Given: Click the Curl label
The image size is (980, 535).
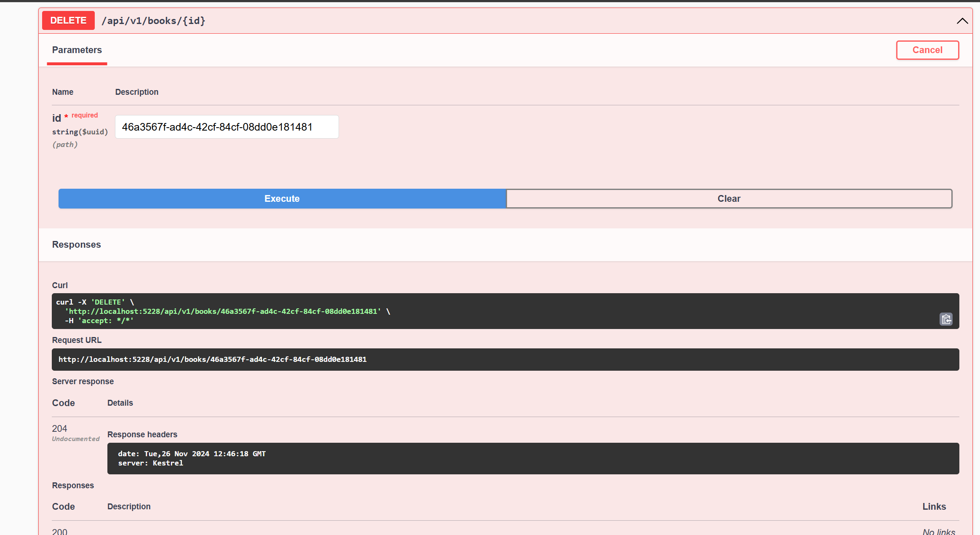Looking at the screenshot, I should (60, 285).
